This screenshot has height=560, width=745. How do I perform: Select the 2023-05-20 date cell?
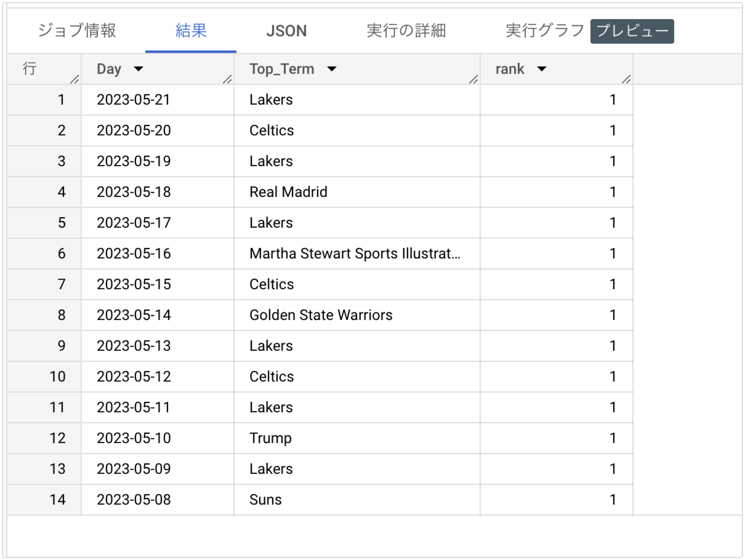158,130
